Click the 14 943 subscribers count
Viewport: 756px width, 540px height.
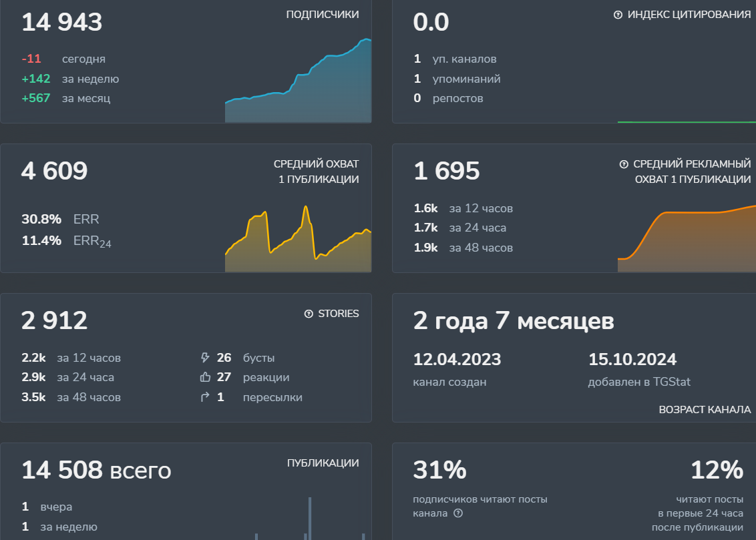pyautogui.click(x=62, y=22)
